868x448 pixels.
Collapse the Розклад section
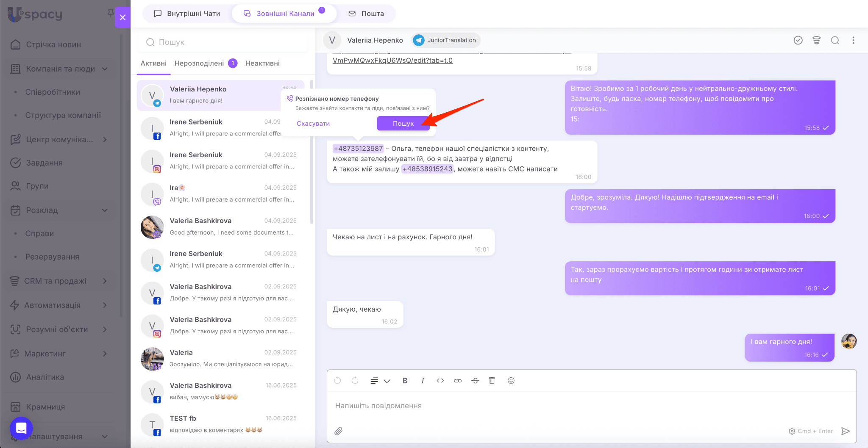coord(60,210)
